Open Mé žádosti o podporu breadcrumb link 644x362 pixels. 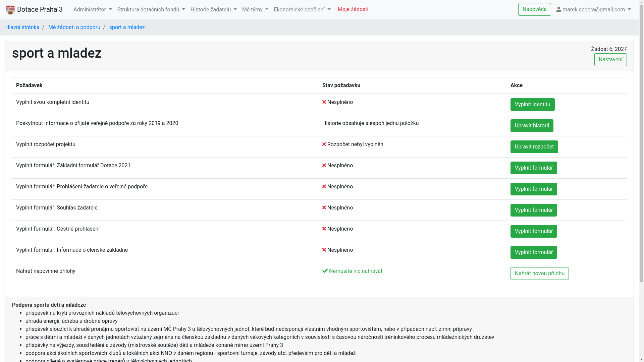coord(74,27)
